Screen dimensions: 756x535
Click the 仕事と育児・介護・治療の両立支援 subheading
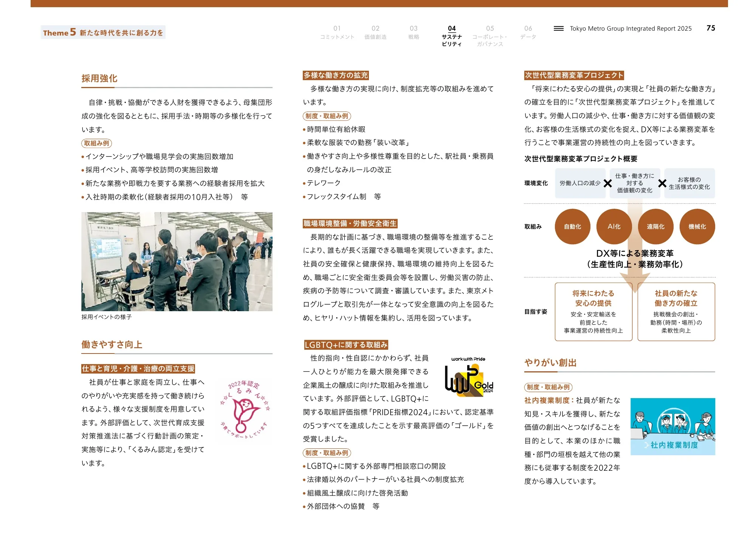[138, 369]
